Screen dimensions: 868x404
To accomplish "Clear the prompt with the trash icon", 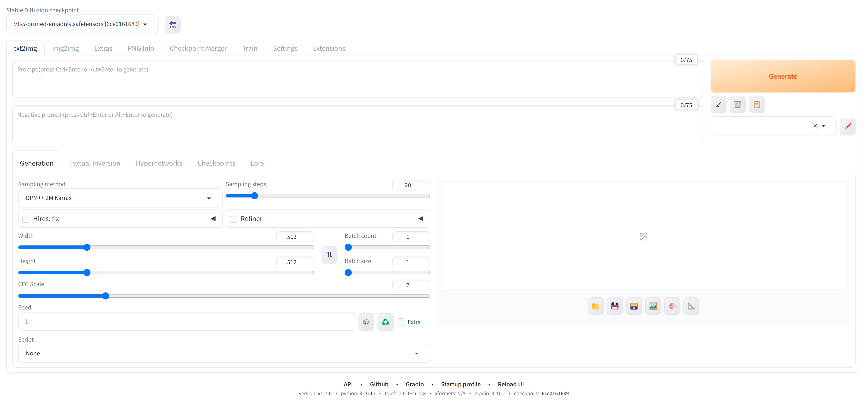I will (x=738, y=104).
